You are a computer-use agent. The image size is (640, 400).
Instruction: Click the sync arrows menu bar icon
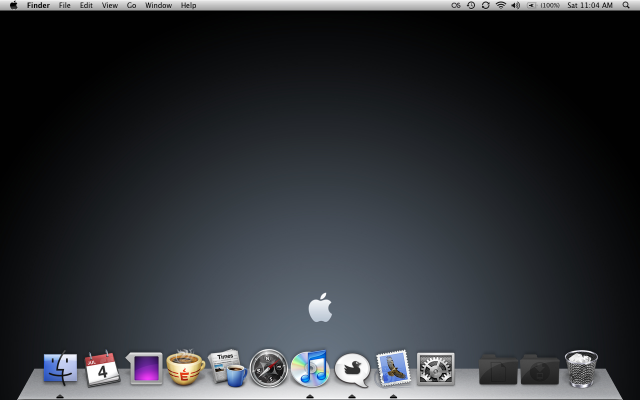(486, 5)
